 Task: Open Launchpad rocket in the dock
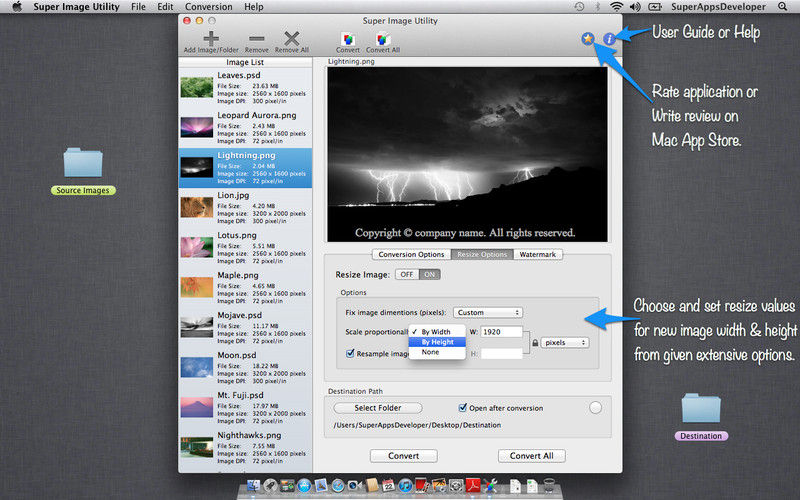(x=270, y=485)
